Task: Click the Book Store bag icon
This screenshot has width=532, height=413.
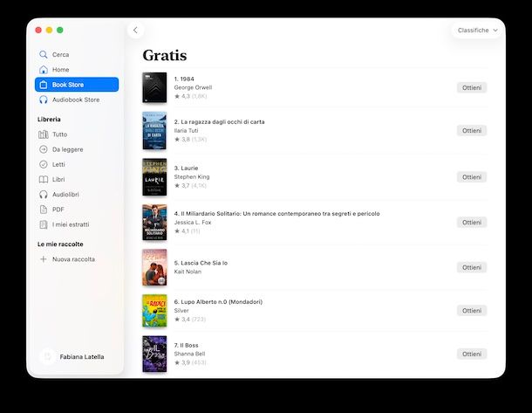Action: (43, 85)
